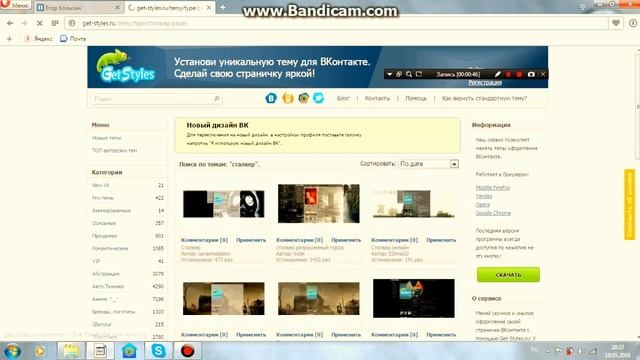Open Bandicam dropdown arrow menu
This screenshot has width=640, height=360.
click(389, 74)
